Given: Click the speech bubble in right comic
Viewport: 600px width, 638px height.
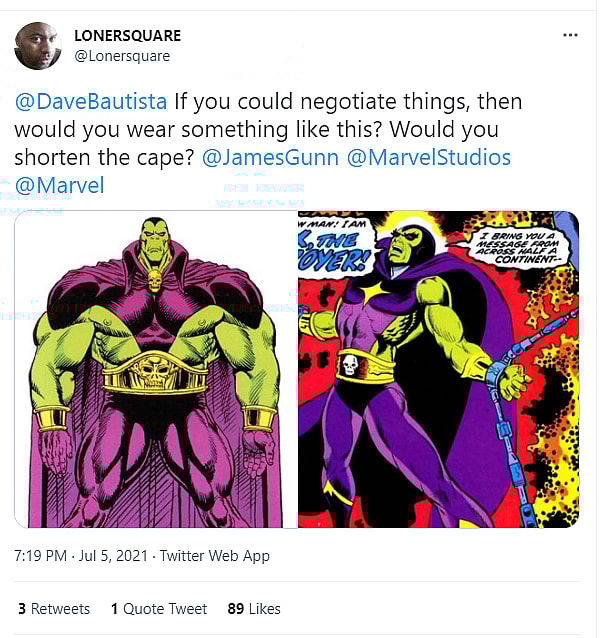Looking at the screenshot, I should click(x=521, y=248).
